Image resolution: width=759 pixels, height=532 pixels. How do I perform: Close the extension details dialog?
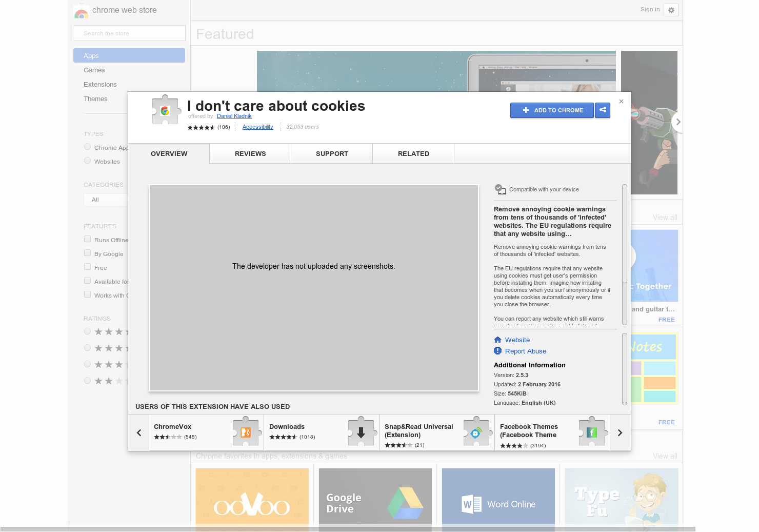(x=621, y=101)
